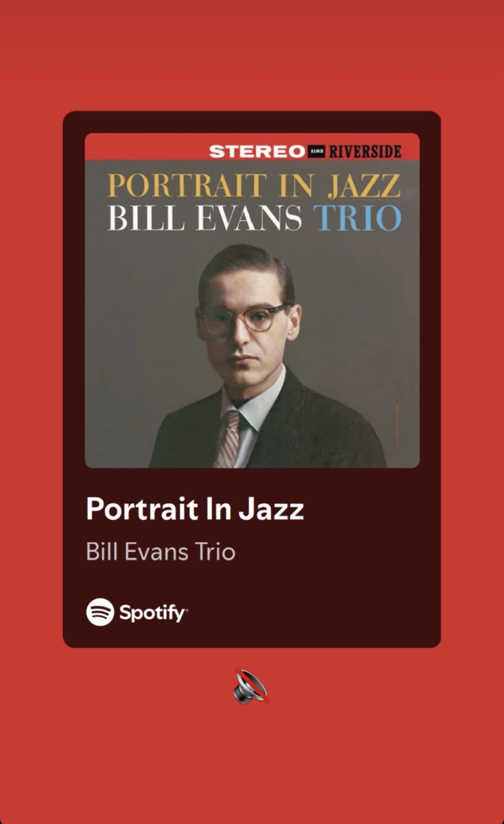The width and height of the screenshot is (504, 824).
Task: Click the white BILL EVANS cover text
Action: 205,218
